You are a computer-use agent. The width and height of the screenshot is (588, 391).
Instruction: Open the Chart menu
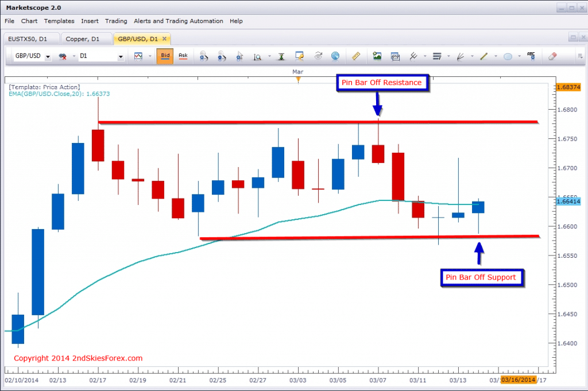pos(29,21)
